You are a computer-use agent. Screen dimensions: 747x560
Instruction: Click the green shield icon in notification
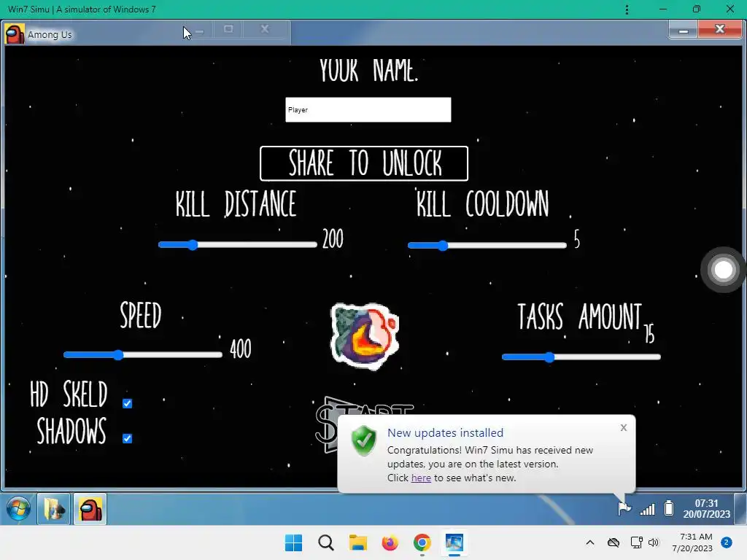(x=364, y=440)
